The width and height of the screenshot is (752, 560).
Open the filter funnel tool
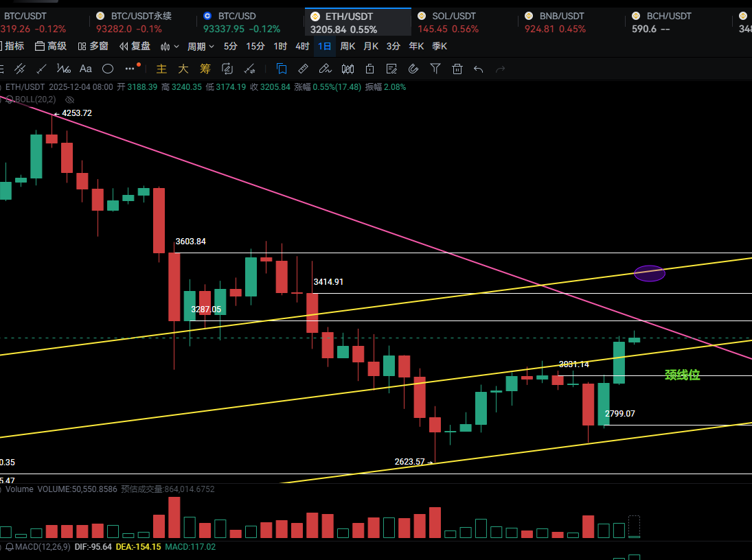tap(435, 69)
